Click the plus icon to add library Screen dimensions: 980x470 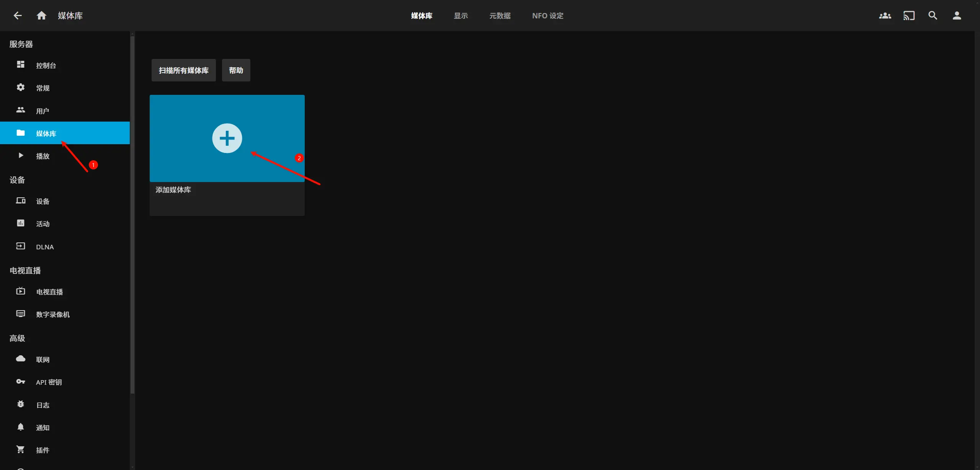click(x=227, y=138)
